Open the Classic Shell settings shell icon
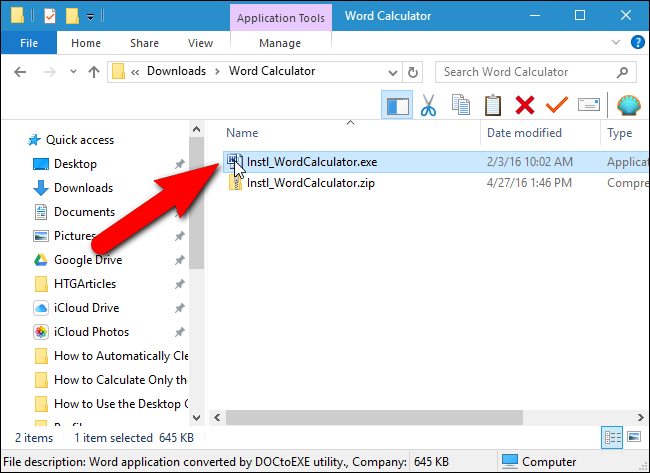The height and width of the screenshot is (473, 650). (628, 105)
